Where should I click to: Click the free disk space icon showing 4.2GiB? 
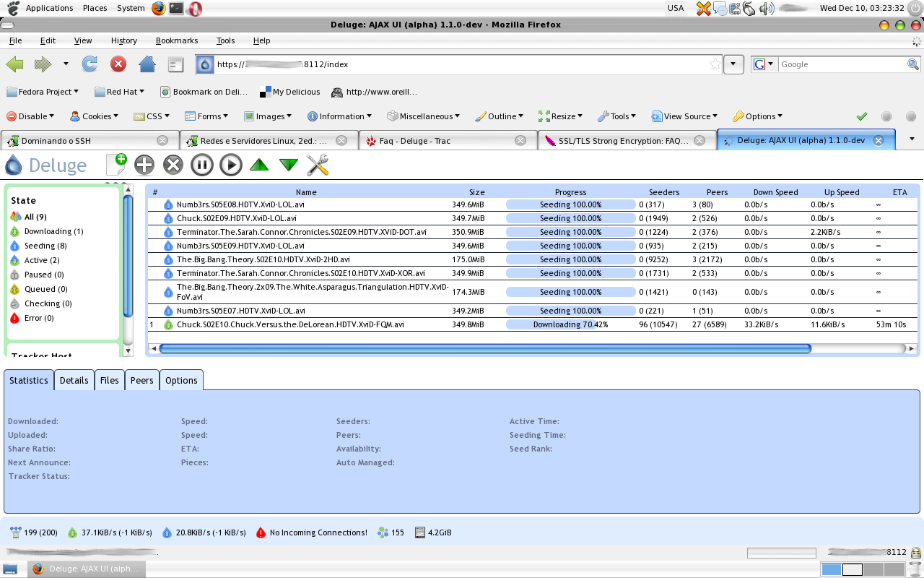(420, 532)
